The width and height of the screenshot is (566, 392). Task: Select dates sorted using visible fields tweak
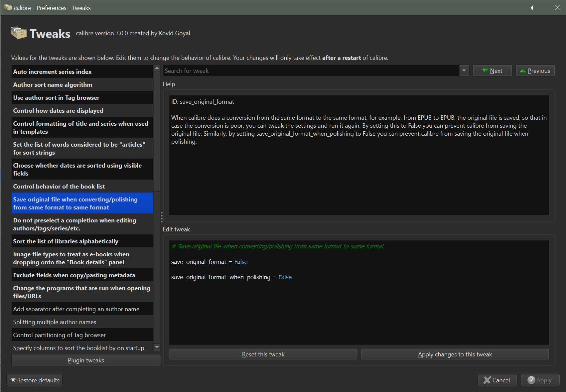click(82, 169)
